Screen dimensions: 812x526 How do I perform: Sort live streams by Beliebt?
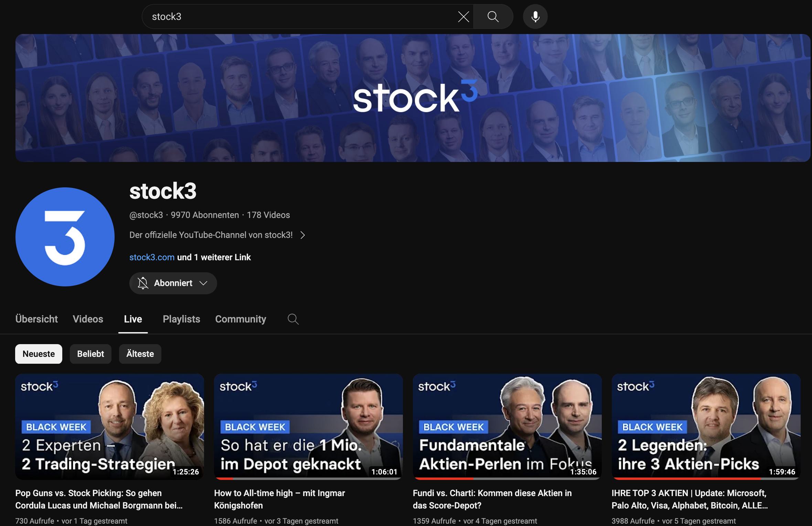tap(90, 354)
